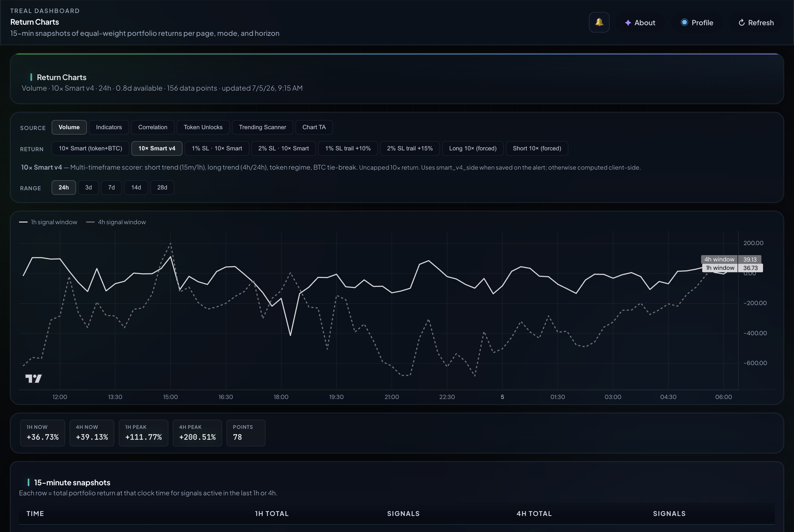
Task: Click the 06:00 time axis label
Action: [723, 397]
